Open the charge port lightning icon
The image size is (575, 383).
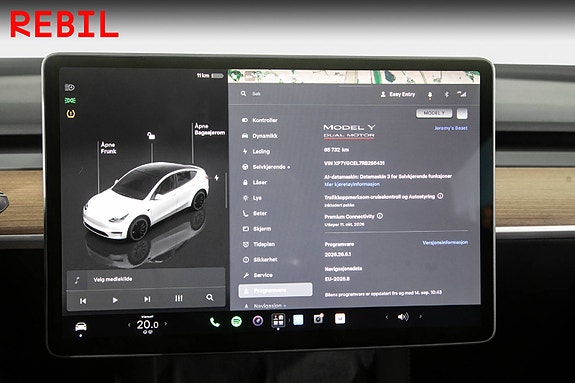pyautogui.click(x=217, y=178)
